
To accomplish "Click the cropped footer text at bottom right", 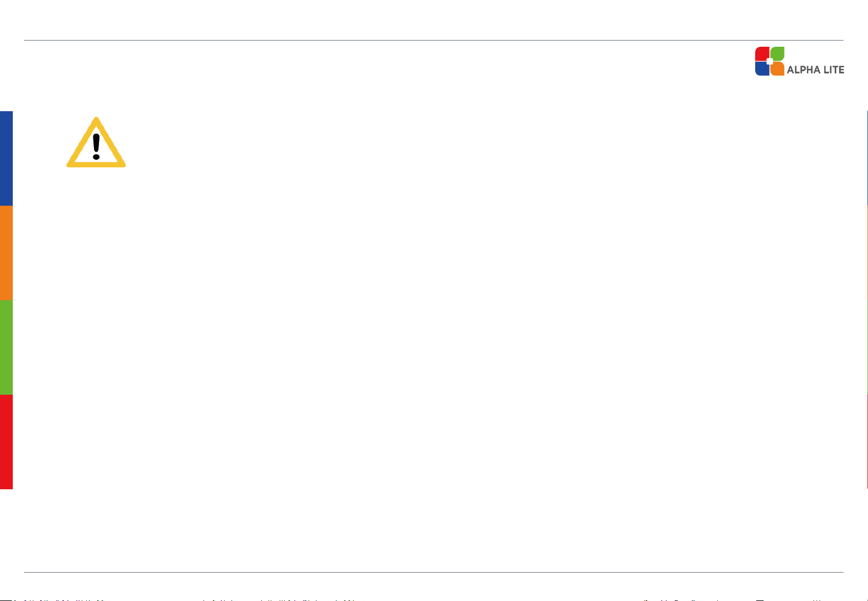I will 734,600.
